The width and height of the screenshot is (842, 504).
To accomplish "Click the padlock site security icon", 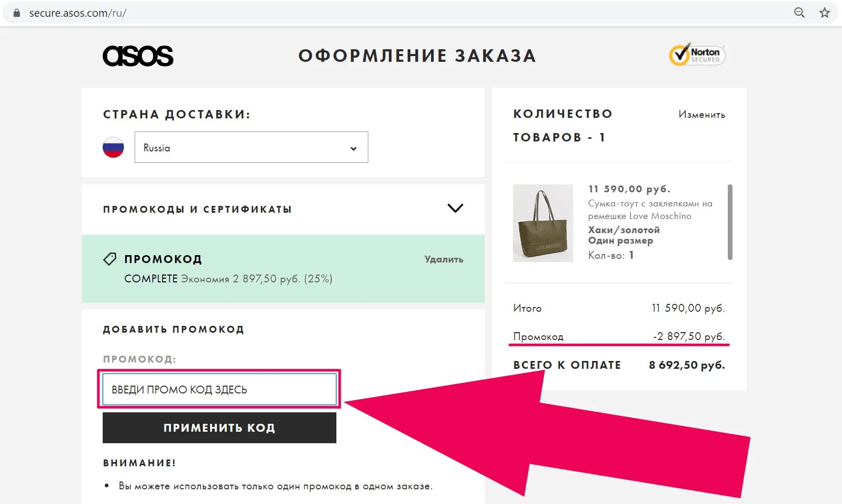I will point(17,13).
